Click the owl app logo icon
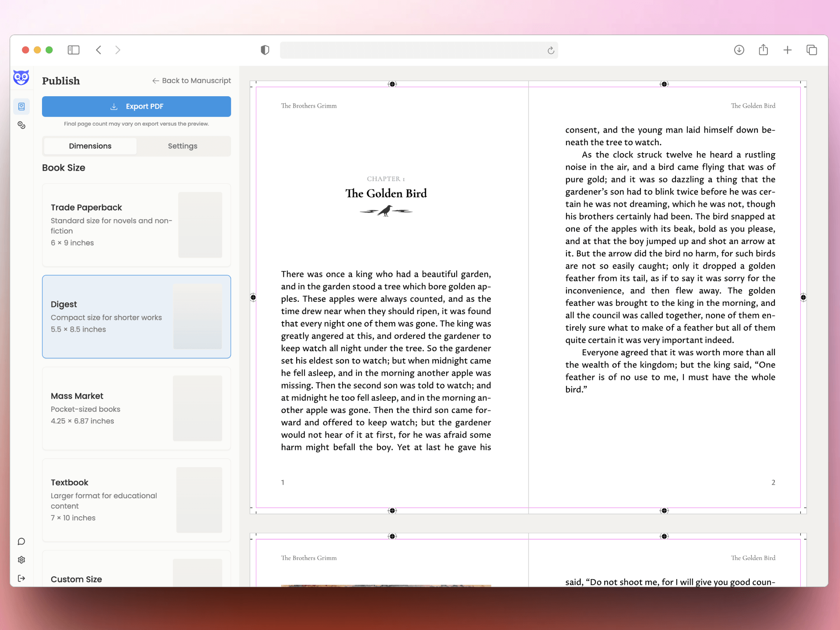 [21, 77]
